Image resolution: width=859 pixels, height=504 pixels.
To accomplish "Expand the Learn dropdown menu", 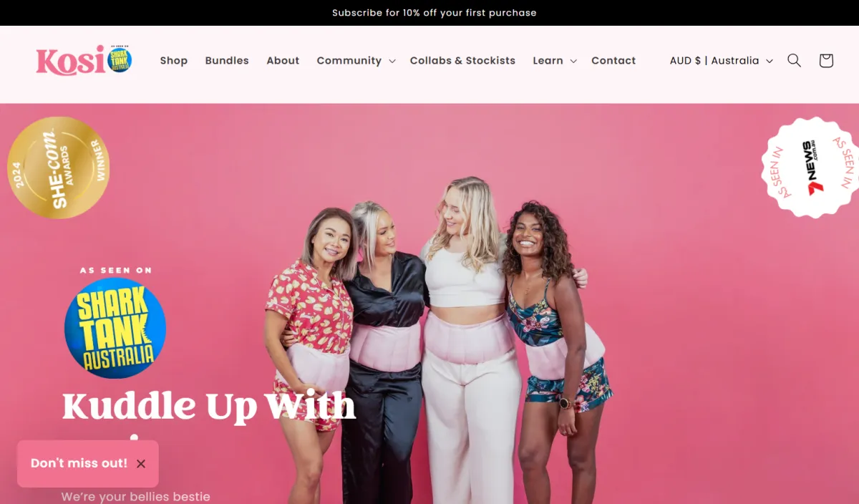I will pos(555,61).
